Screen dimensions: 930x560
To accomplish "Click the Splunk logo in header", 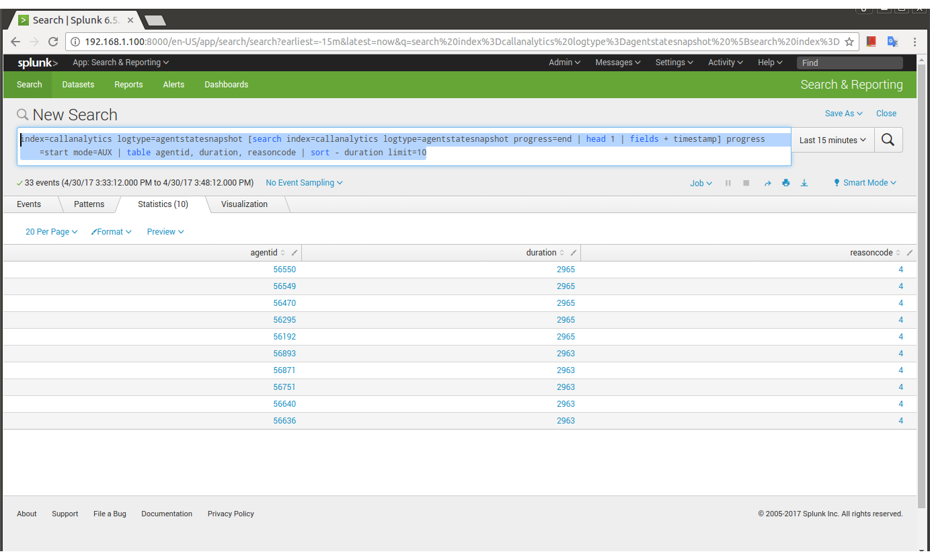I will pyautogui.click(x=37, y=63).
